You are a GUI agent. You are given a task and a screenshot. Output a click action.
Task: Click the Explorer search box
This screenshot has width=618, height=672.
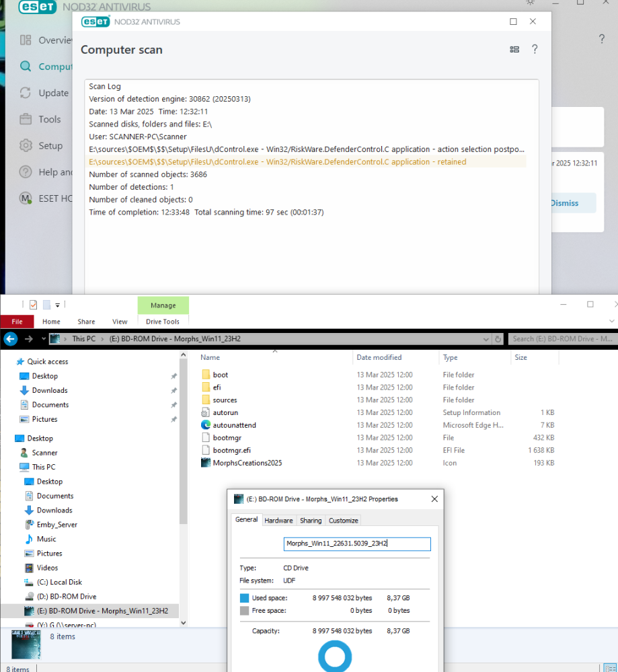(x=563, y=339)
